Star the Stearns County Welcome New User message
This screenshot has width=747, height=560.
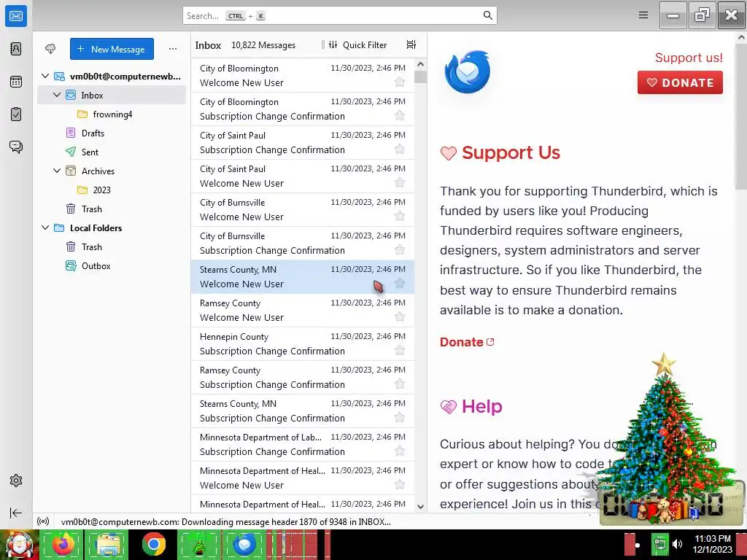[400, 284]
